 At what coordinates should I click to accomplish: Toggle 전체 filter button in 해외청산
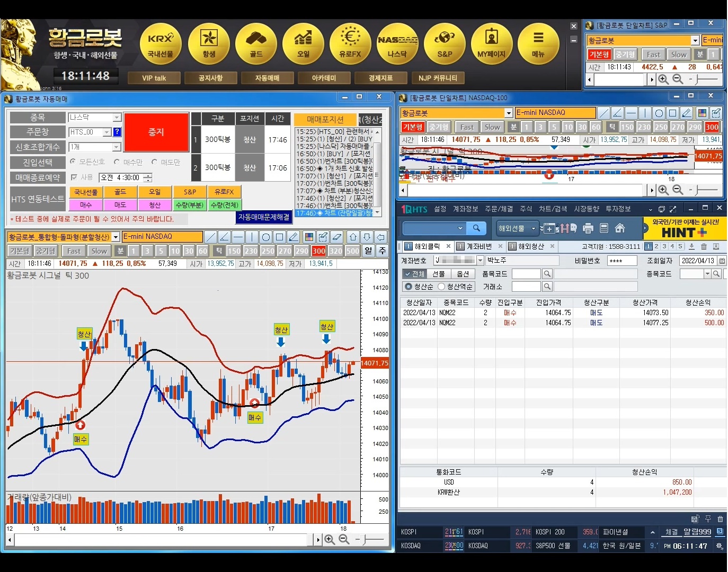click(x=414, y=274)
